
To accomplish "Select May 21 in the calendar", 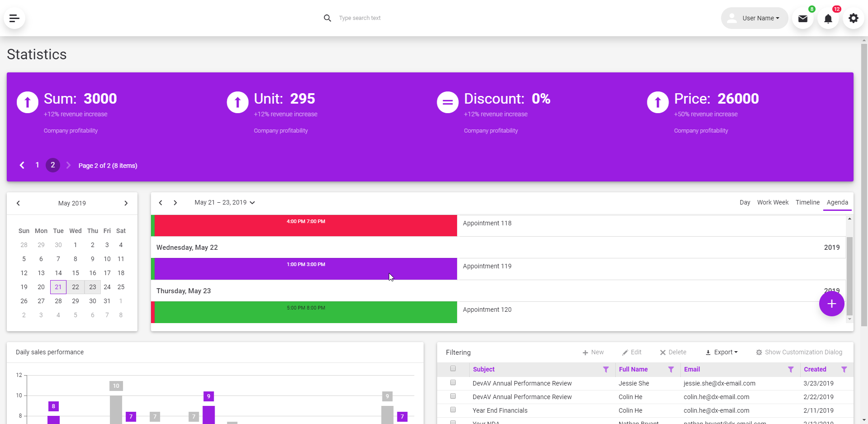I will tap(58, 287).
